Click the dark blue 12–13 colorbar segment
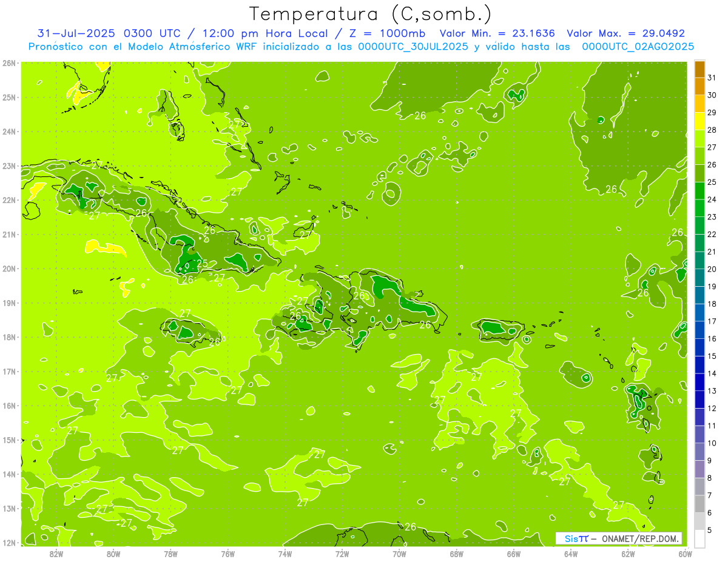The image size is (728, 562). 699,400
